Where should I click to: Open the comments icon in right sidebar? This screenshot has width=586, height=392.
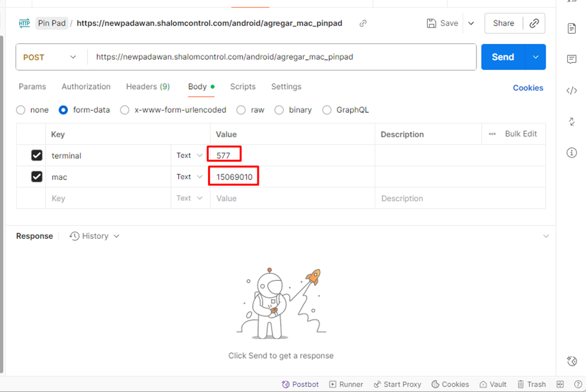click(x=572, y=60)
